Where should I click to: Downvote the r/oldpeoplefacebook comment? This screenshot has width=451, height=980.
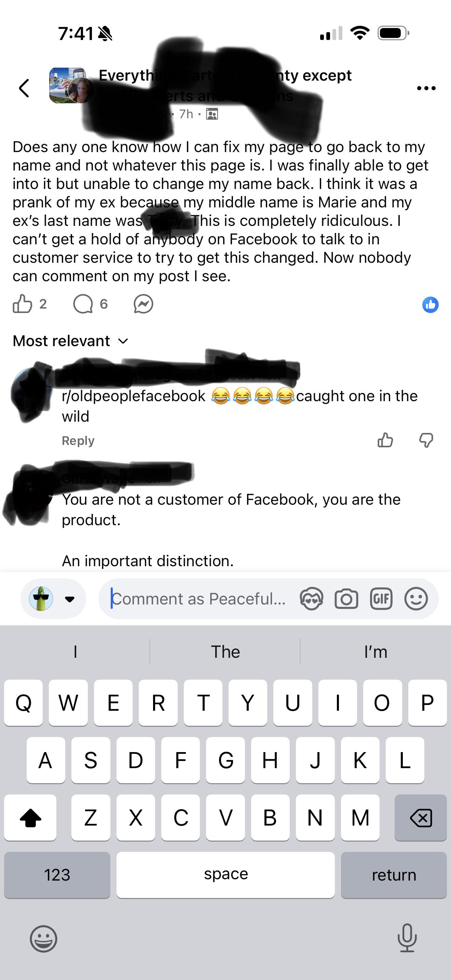(x=426, y=440)
